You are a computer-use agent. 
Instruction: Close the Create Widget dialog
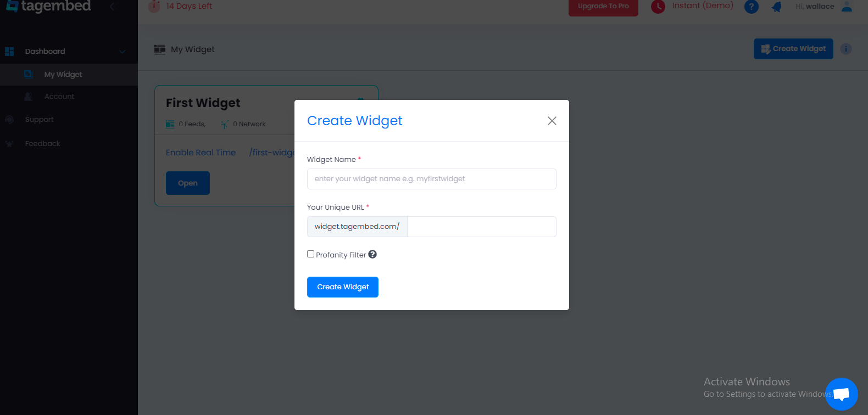[x=552, y=121]
